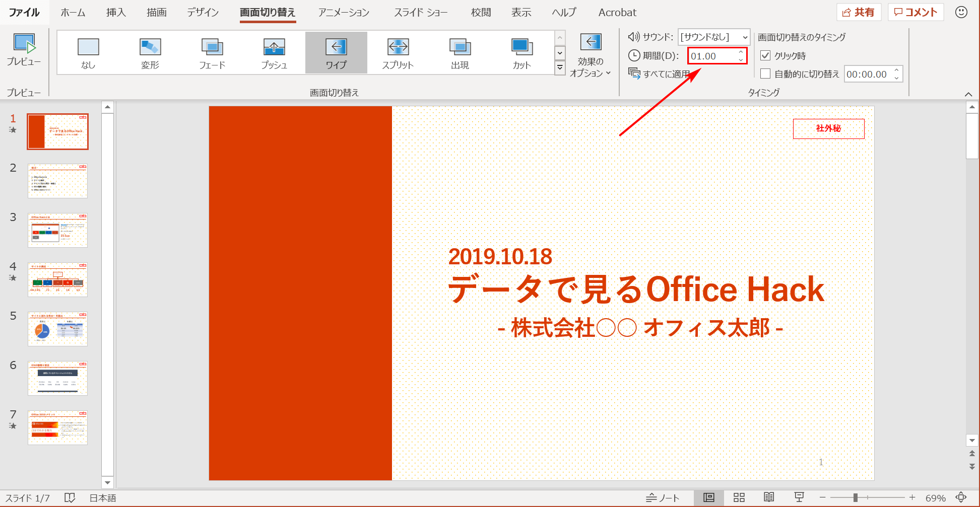Screen dimensions: 980x507
Task: Increase auto-advance time spinner up
Action: [x=896, y=70]
